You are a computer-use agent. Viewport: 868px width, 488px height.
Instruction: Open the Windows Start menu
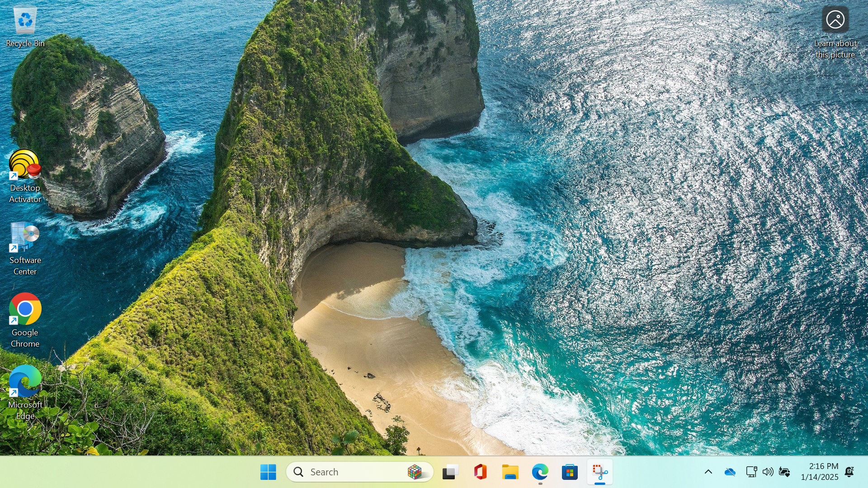coord(268,472)
